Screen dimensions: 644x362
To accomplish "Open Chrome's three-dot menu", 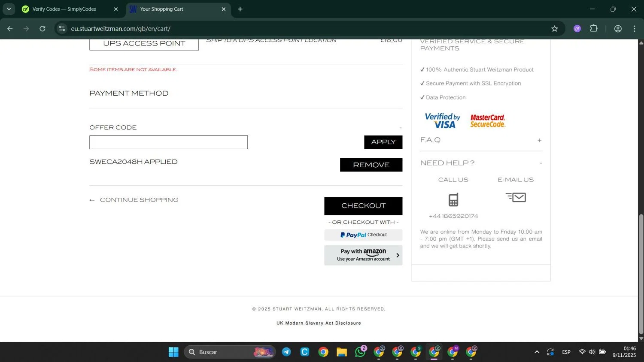I will (634, 29).
